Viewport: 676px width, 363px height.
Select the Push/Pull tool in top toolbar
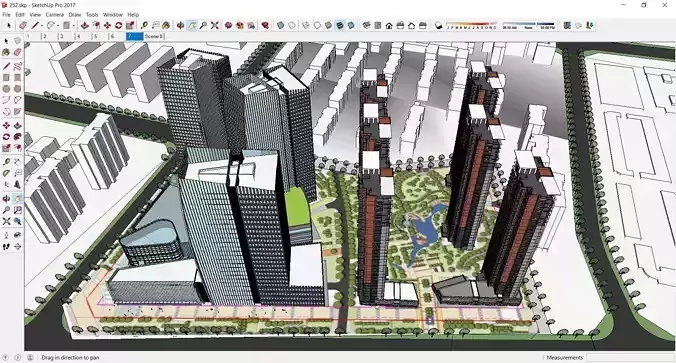point(84,25)
